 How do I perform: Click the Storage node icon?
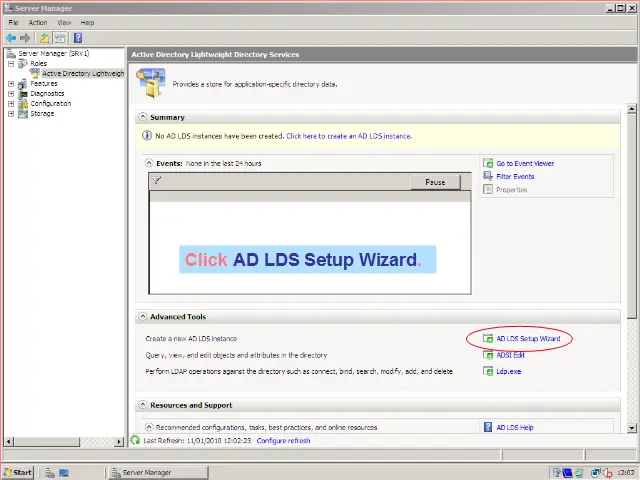click(23, 113)
